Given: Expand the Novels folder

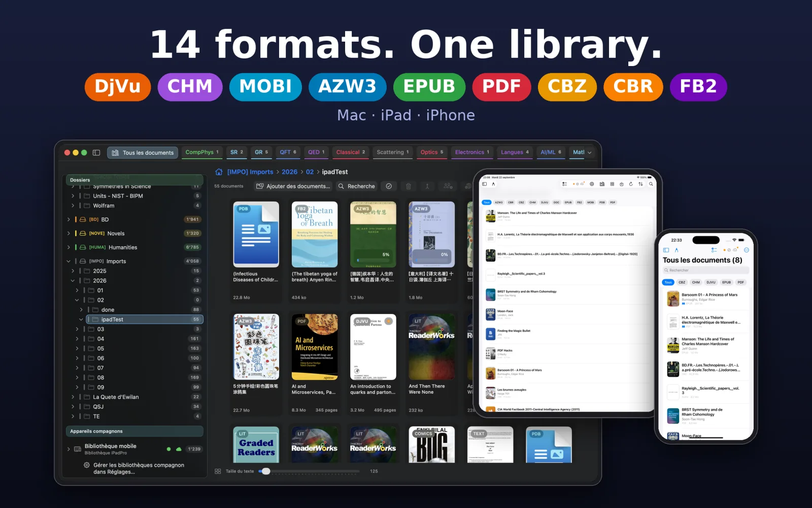Looking at the screenshot, I should tap(69, 234).
